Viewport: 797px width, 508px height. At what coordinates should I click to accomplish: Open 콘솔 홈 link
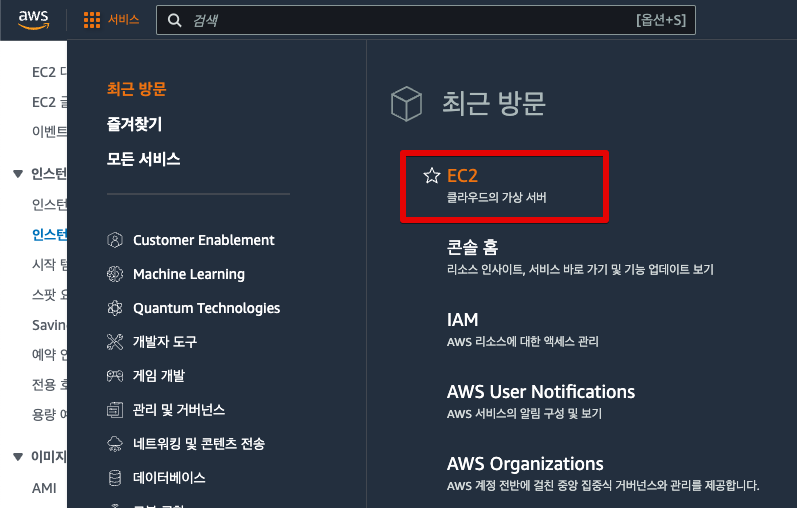click(x=472, y=248)
